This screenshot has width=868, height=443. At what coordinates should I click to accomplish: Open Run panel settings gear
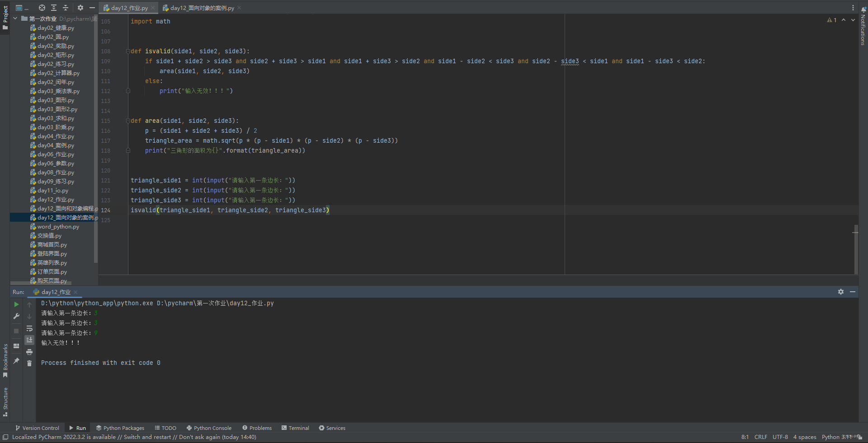point(841,292)
